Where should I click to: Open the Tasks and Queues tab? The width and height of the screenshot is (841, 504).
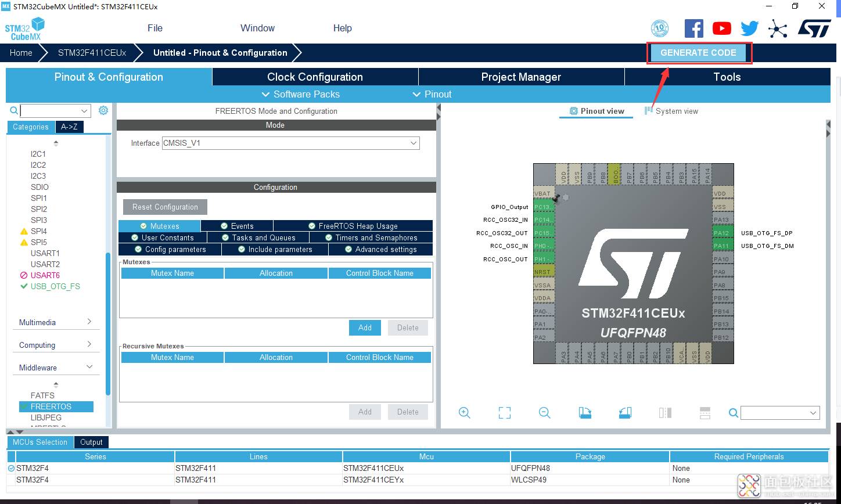[x=258, y=237]
